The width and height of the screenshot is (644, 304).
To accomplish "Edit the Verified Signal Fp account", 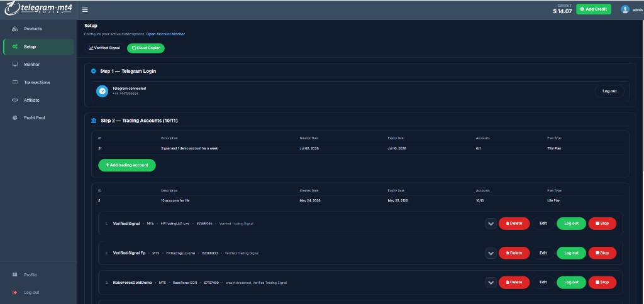I will pyautogui.click(x=543, y=253).
